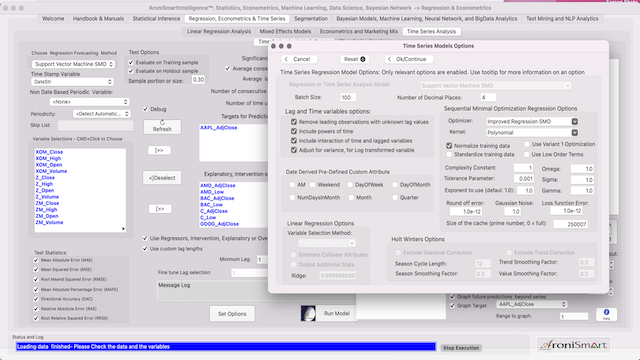Open the Kernel dropdown

click(532, 133)
